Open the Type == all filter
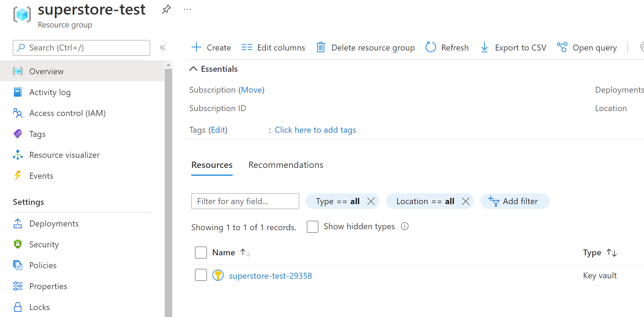Viewport: 644px width, 317px height. 337,201
